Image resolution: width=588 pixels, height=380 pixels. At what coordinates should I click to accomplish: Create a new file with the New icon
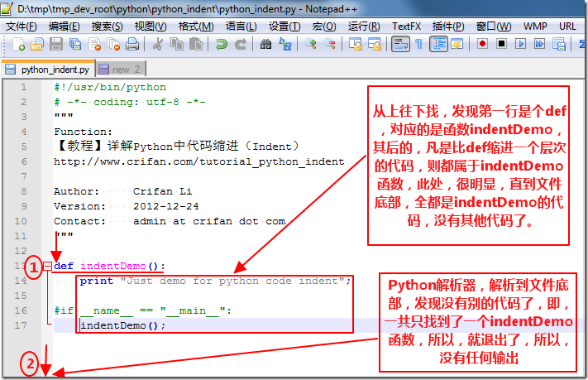18,44
